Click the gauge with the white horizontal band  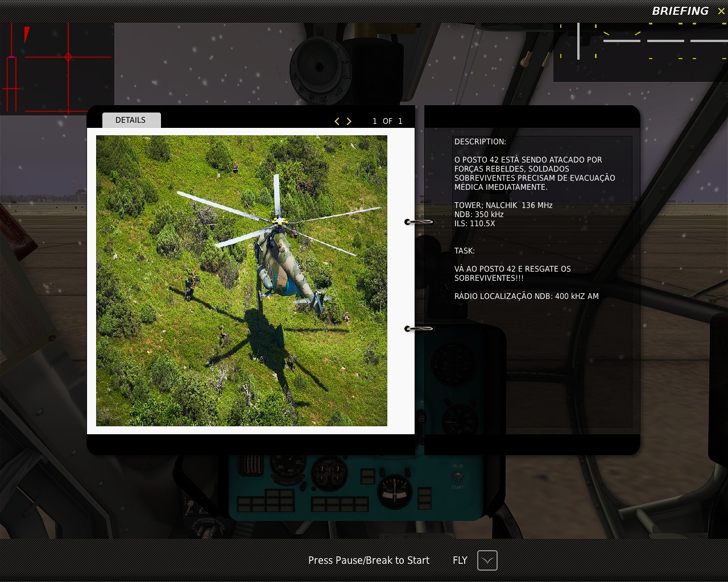point(394,491)
